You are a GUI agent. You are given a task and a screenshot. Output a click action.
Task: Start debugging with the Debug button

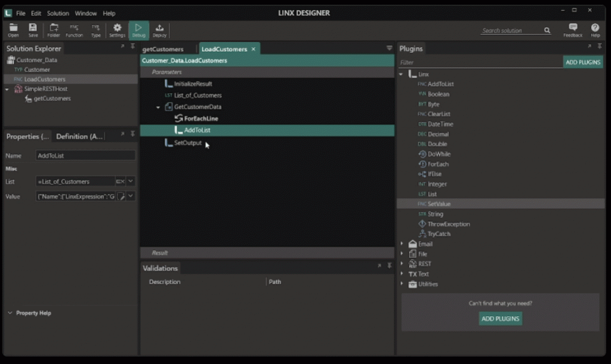point(138,30)
